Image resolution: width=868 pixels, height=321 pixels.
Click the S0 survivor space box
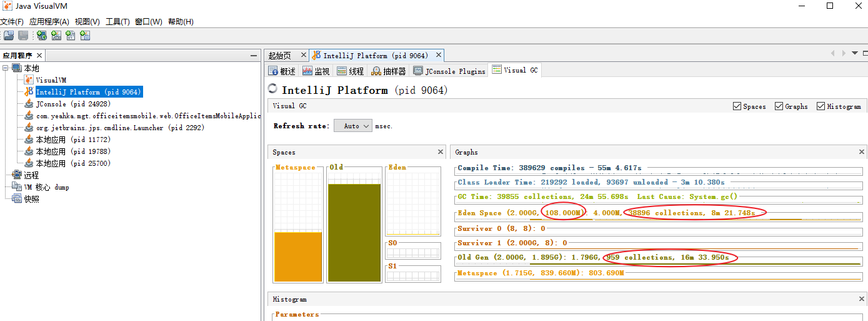point(413,250)
